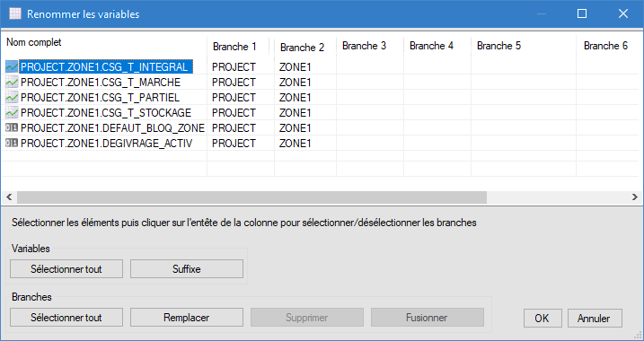This screenshot has height=341, width=644.
Task: Click the trend icon of CSG_T_STOCKAGE variable
Action: click(x=12, y=112)
